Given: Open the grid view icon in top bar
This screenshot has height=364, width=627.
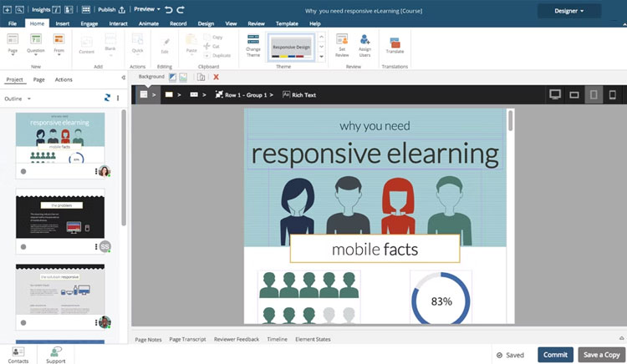Looking at the screenshot, I should pos(86,9).
